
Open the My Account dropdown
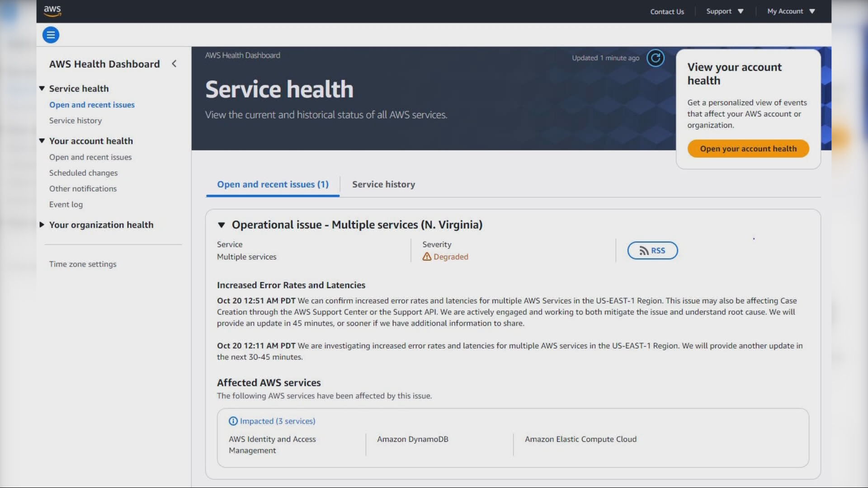tap(791, 11)
